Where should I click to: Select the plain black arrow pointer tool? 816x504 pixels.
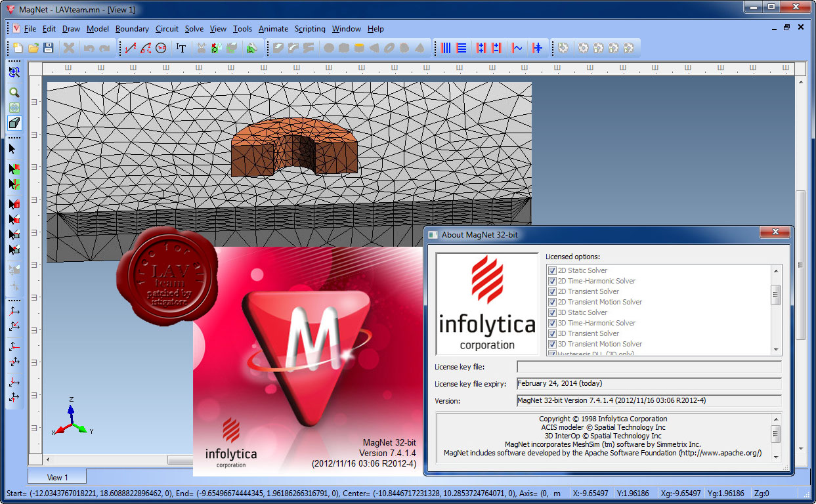tap(13, 149)
